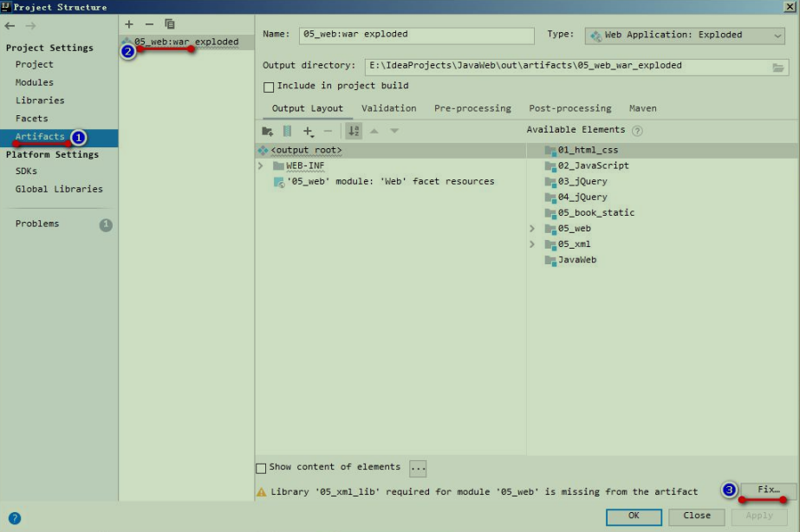Switch to Validation tab
This screenshot has width=800, height=532.
[x=389, y=108]
